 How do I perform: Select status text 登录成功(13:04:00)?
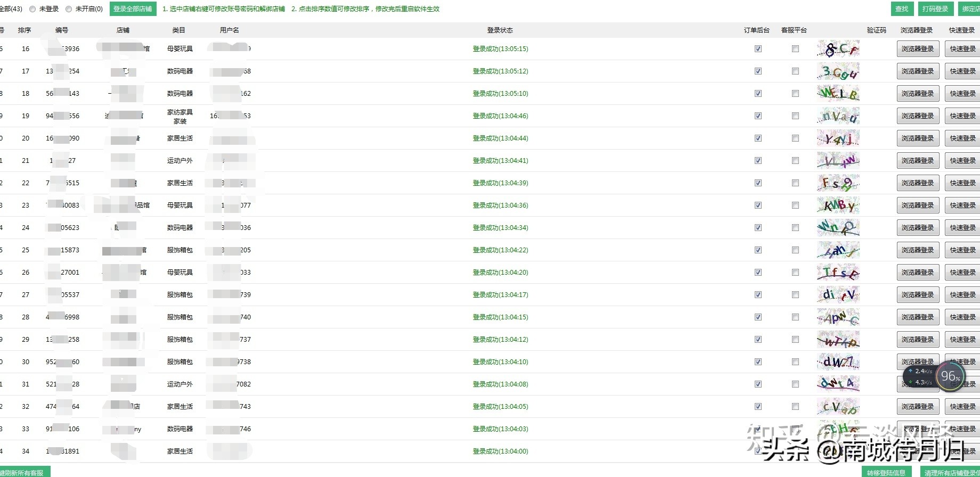click(x=501, y=451)
